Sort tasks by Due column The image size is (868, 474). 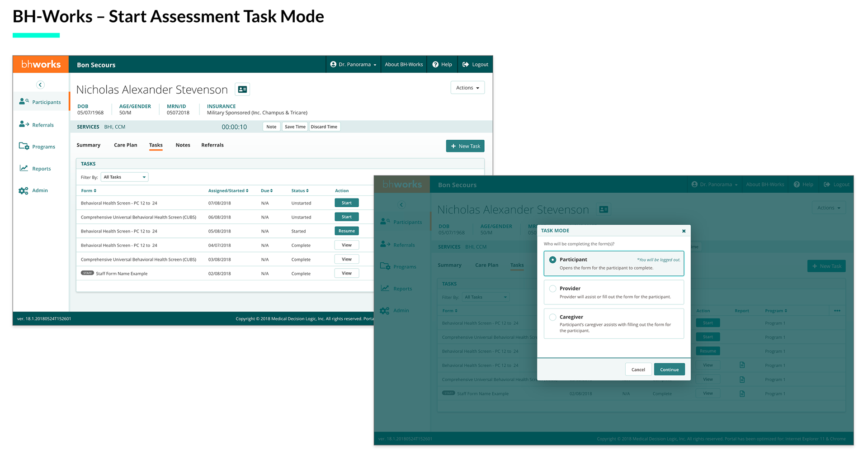267,191
